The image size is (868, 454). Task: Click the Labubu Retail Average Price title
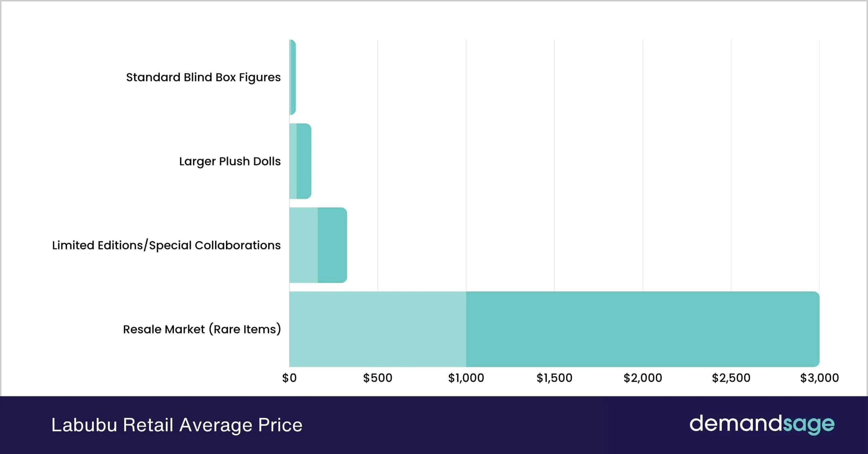click(x=177, y=425)
